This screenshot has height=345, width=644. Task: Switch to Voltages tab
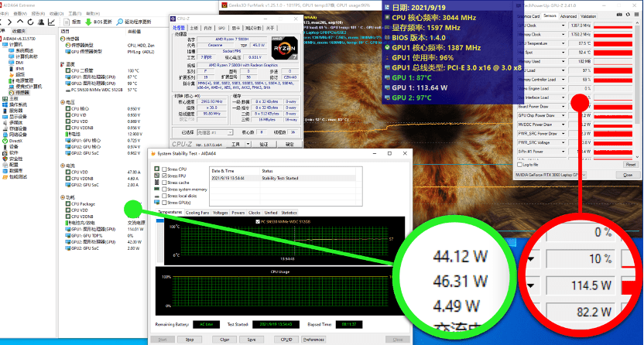coord(220,213)
